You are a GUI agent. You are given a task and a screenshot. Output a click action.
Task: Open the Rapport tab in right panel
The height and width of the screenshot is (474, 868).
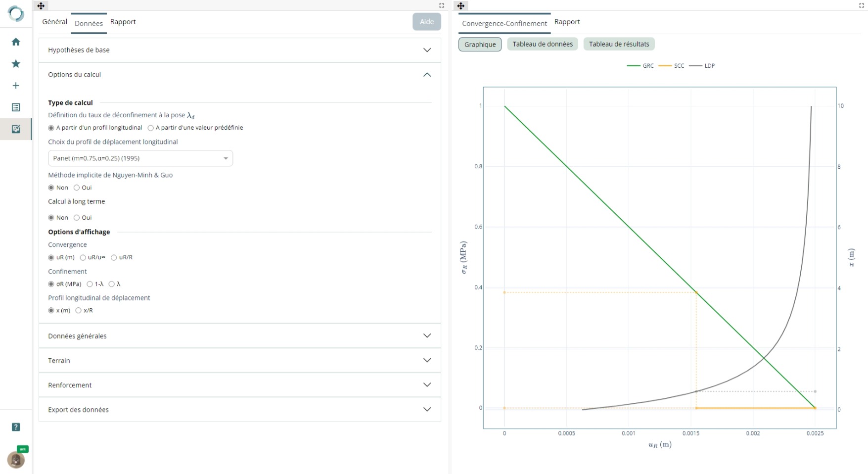[567, 22]
